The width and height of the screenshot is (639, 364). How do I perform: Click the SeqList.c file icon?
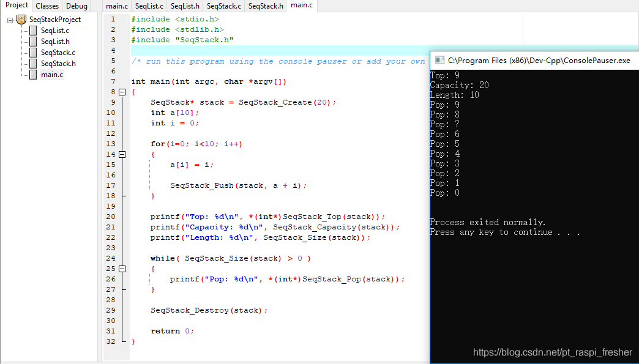[33, 31]
